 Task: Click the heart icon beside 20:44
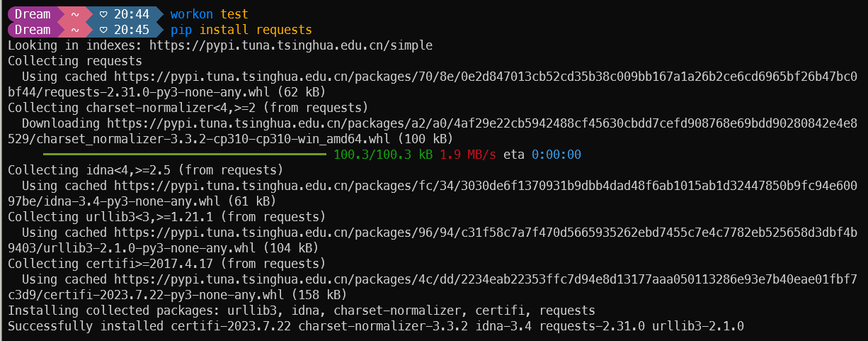pyautogui.click(x=103, y=14)
